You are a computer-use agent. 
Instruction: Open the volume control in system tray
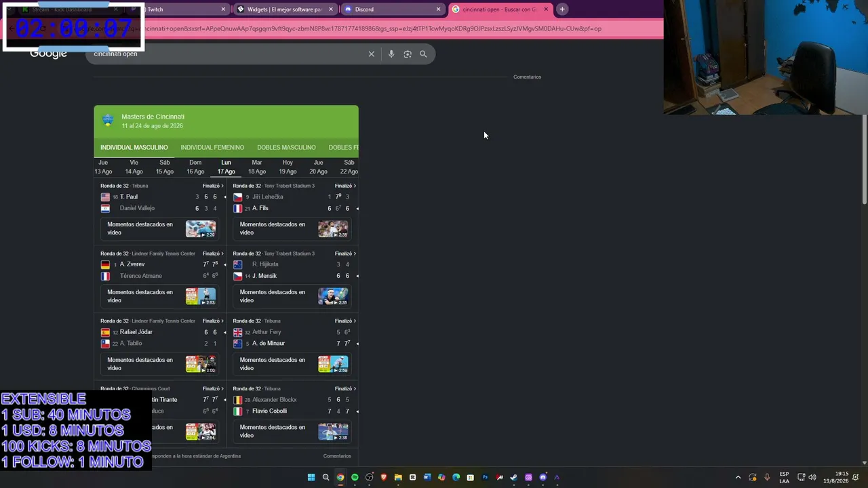click(812, 477)
